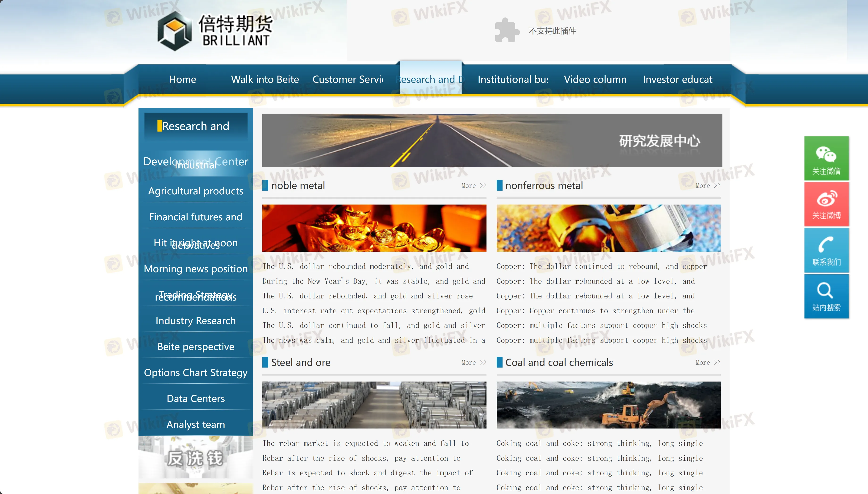Expand More for nonferrous metal section
This screenshot has width=868, height=494.
point(708,186)
